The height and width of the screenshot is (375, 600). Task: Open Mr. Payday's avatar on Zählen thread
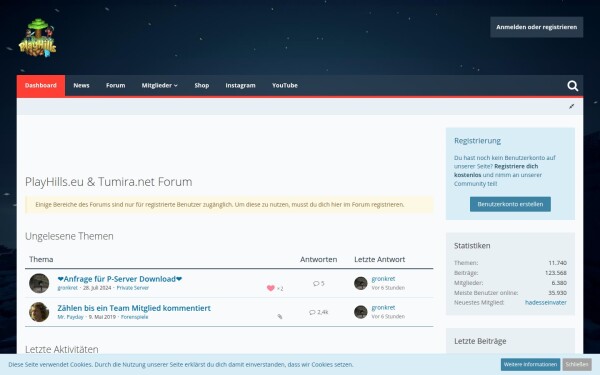pos(39,312)
